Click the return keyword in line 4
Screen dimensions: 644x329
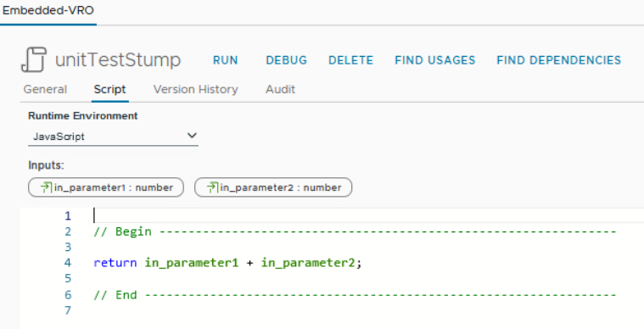click(x=115, y=263)
